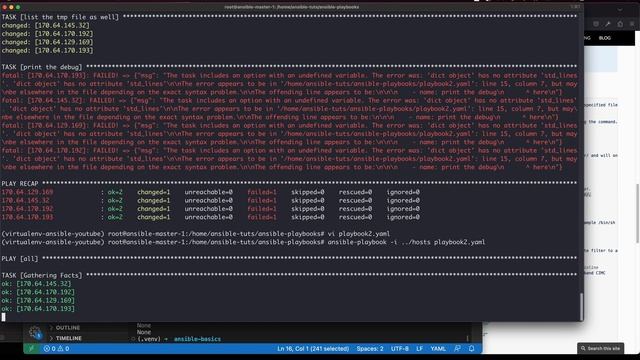Viewport: 640px width, 360px height.
Task: Click the "TASK [Gathering Facts]" header
Action: pyautogui.click(x=42, y=276)
